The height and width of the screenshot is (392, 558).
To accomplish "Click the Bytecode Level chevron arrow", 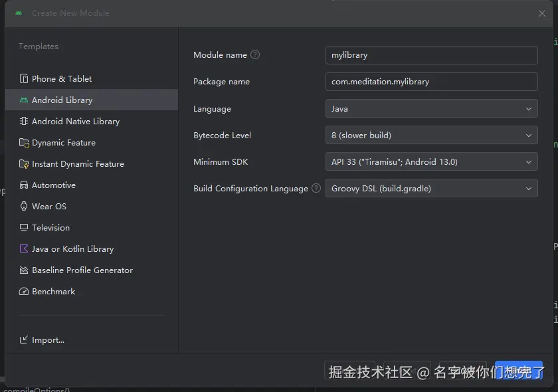I will [529, 136].
